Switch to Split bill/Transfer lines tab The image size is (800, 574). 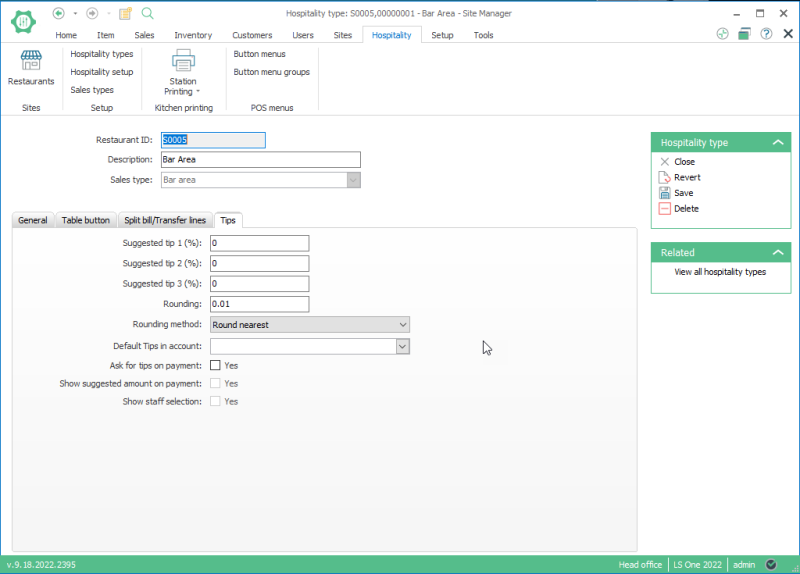165,220
